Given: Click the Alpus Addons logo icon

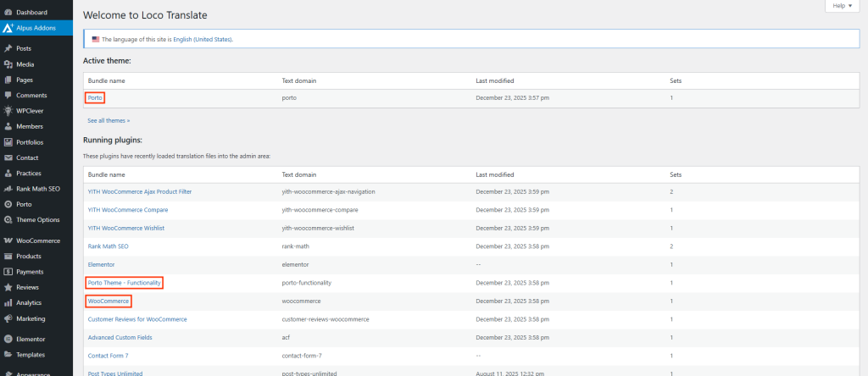Looking at the screenshot, I should click(8, 28).
